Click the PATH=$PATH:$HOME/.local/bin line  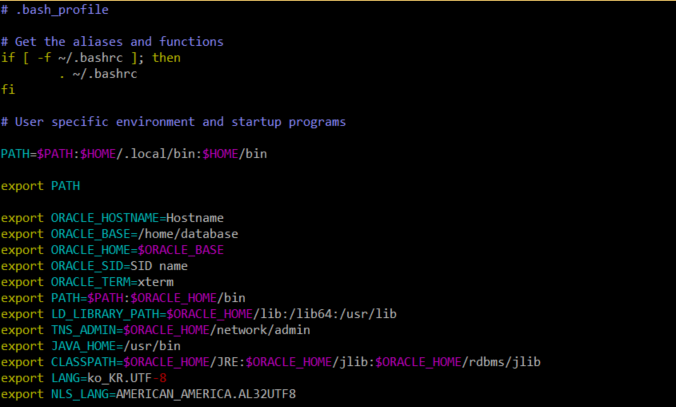tap(134, 154)
